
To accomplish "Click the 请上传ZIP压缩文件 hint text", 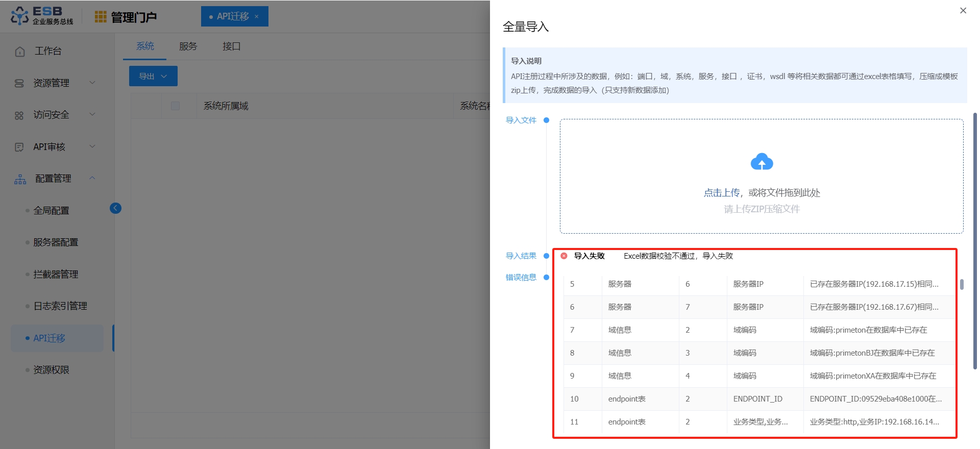I will (762, 209).
